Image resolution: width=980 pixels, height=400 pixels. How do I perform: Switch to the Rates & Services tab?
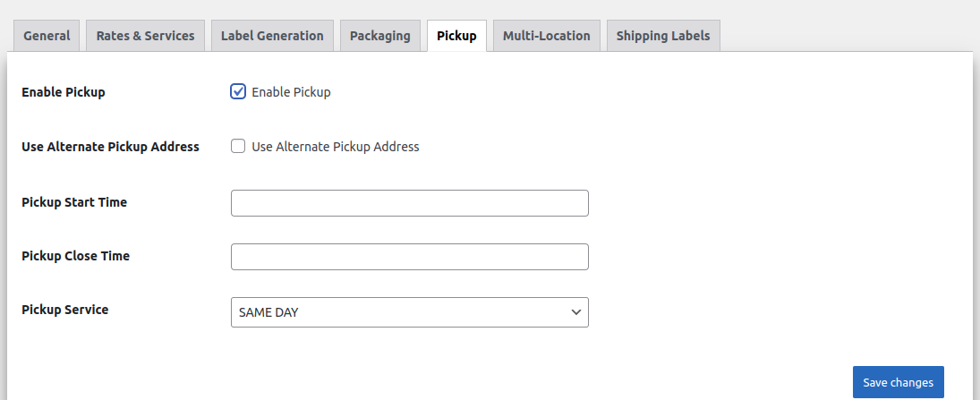pyautogui.click(x=145, y=36)
